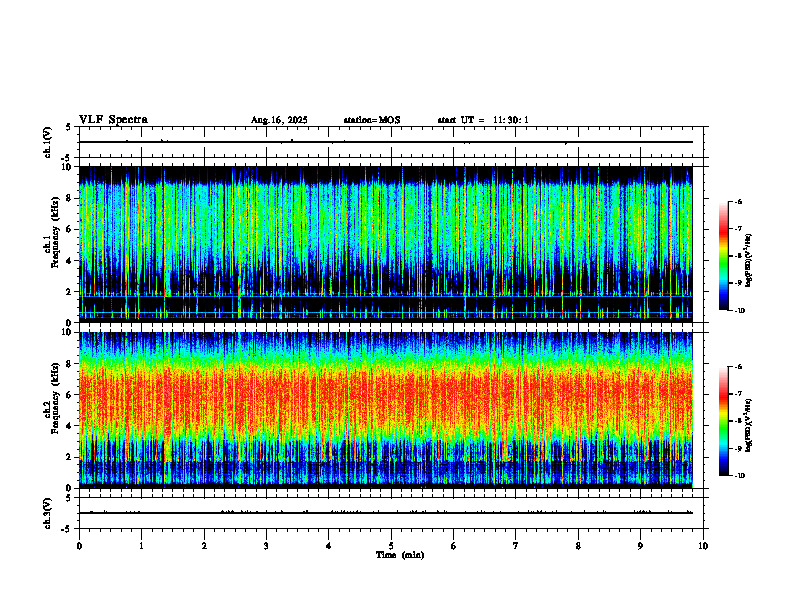The height and width of the screenshot is (612, 792).
Task: Click the 8 kHz tick on ch.1 frequency axis
Action: tap(70, 198)
